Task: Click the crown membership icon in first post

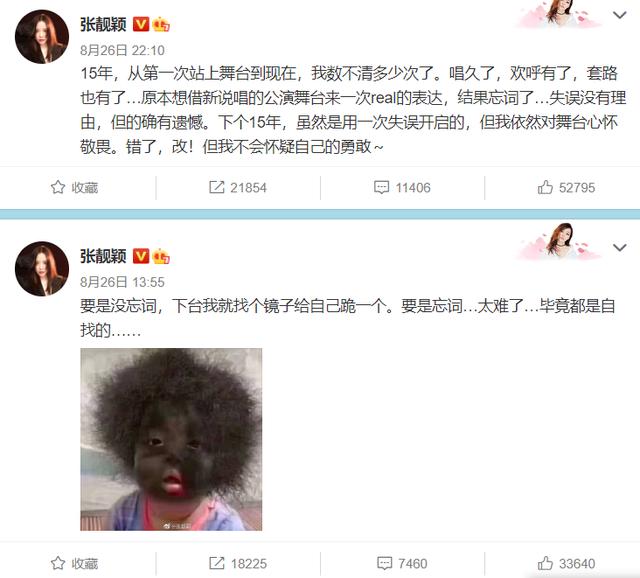Action: coord(161,24)
